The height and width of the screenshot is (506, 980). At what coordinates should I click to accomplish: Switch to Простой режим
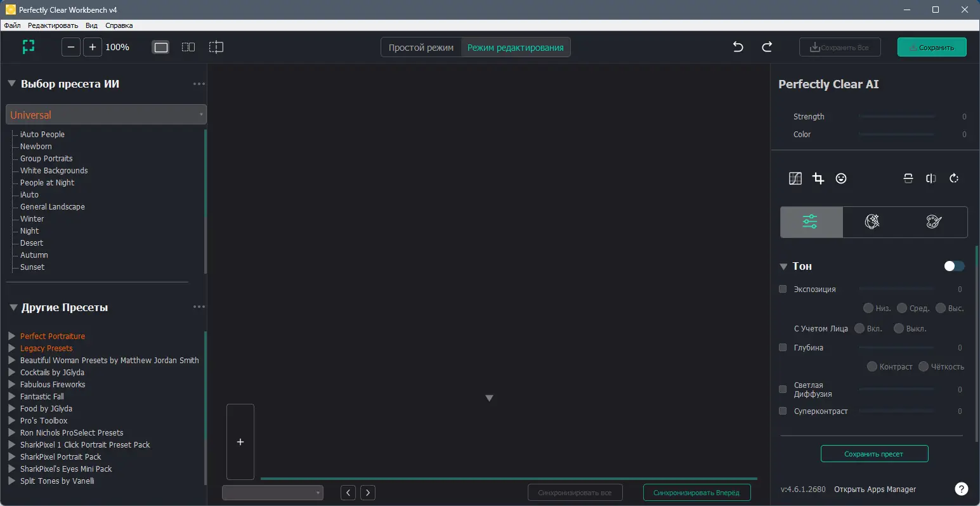(421, 48)
